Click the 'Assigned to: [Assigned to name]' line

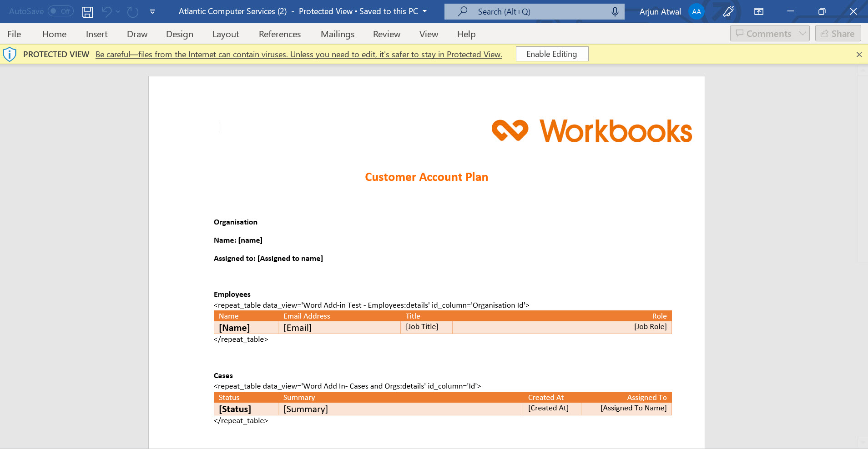tap(268, 259)
